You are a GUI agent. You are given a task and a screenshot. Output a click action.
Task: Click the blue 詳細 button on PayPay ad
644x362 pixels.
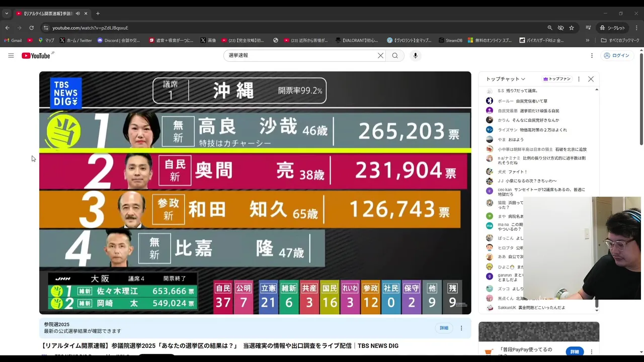(575, 351)
